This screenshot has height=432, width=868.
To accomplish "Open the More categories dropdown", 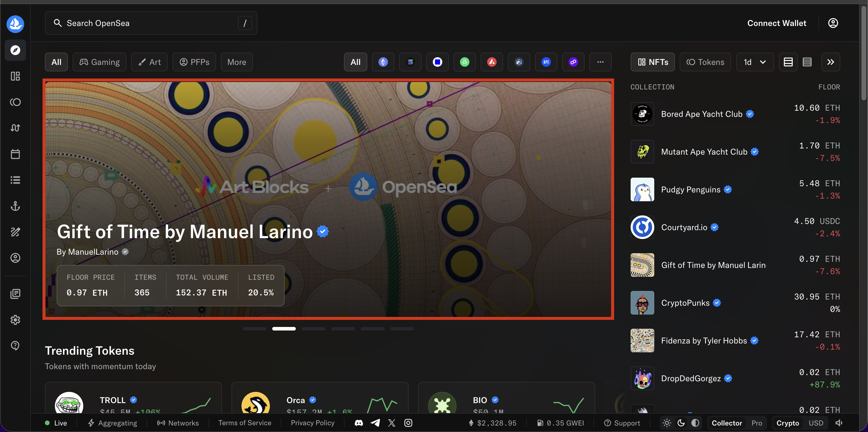I will pyautogui.click(x=236, y=62).
